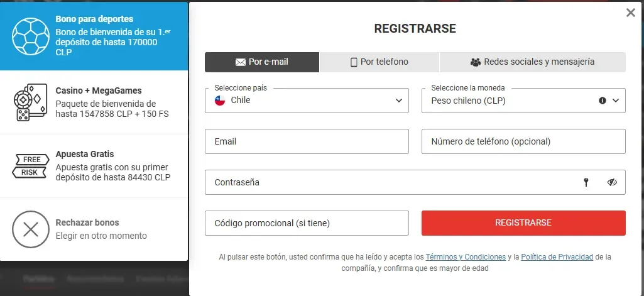Click the casino cards and dice icon

(x=30, y=102)
